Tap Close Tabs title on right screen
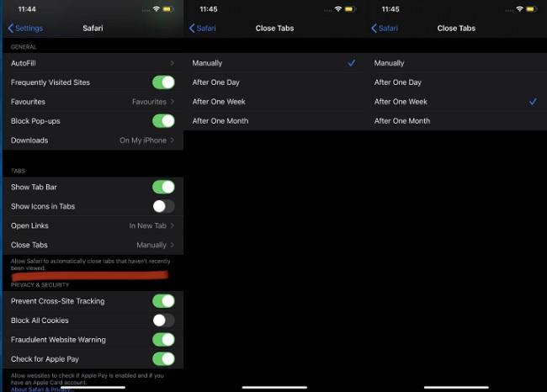This screenshot has height=392, width=547. (456, 29)
